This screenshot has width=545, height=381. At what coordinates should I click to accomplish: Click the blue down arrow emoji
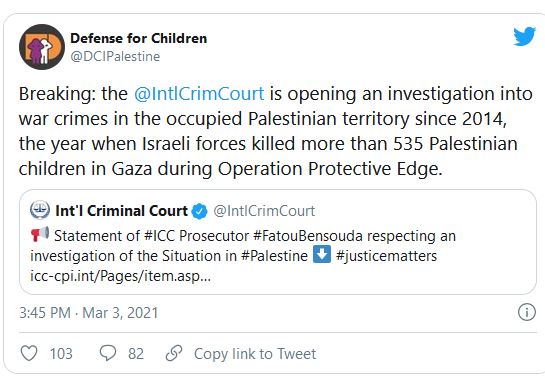click(x=322, y=254)
